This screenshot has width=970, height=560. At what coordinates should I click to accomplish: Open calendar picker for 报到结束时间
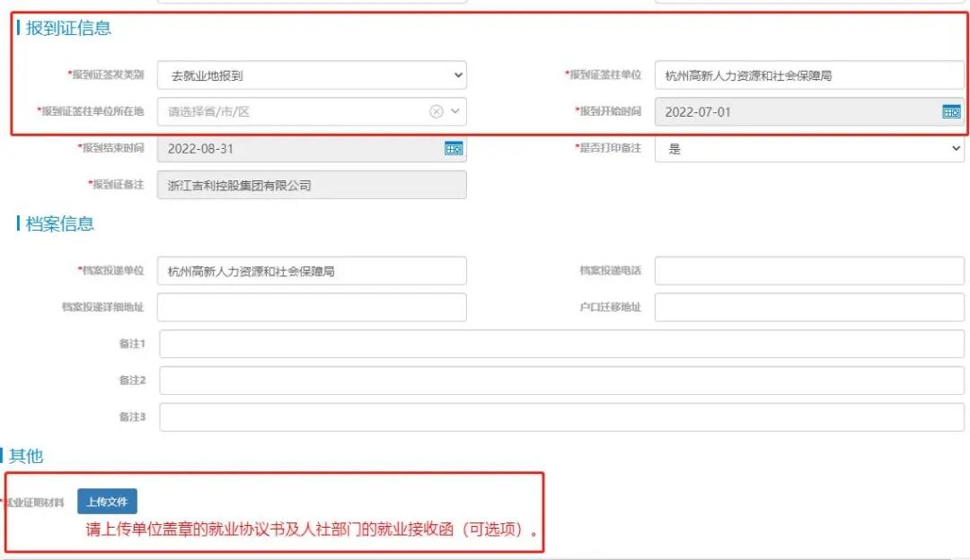click(454, 149)
